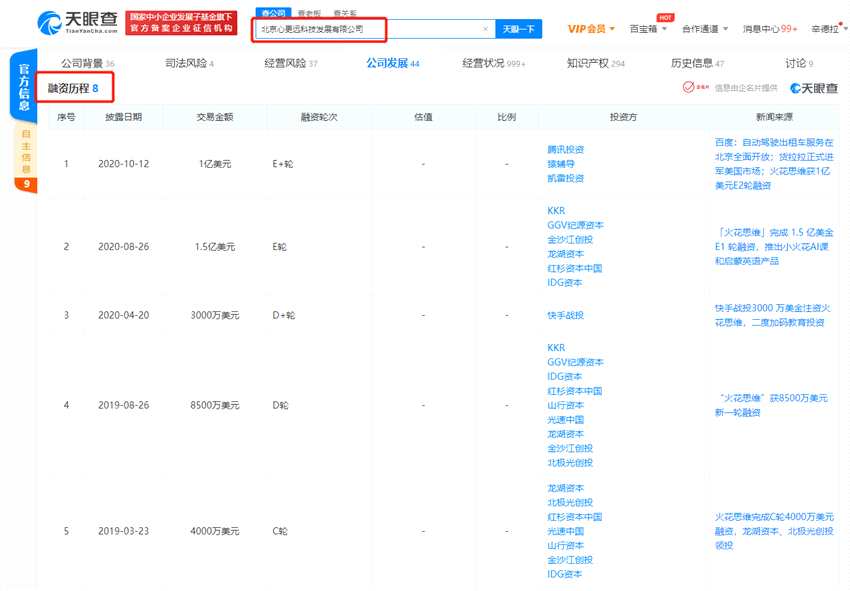Click the KKR investor link in row 2

(x=556, y=211)
